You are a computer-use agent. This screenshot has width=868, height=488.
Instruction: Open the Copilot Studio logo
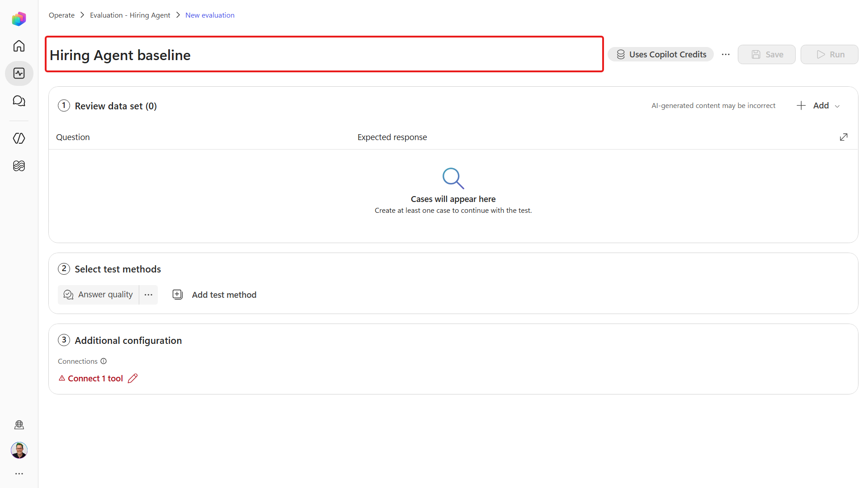point(19,19)
